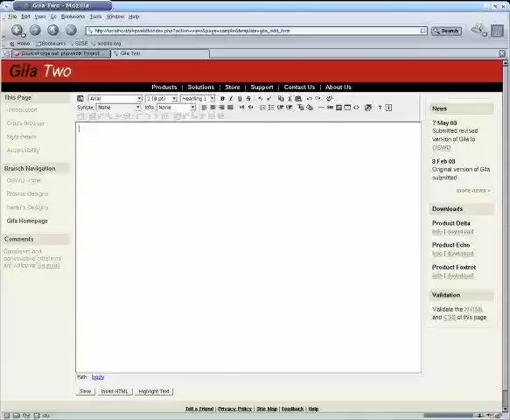The image size is (510, 420).
Task: Open the Support navigation link
Action: [x=262, y=87]
